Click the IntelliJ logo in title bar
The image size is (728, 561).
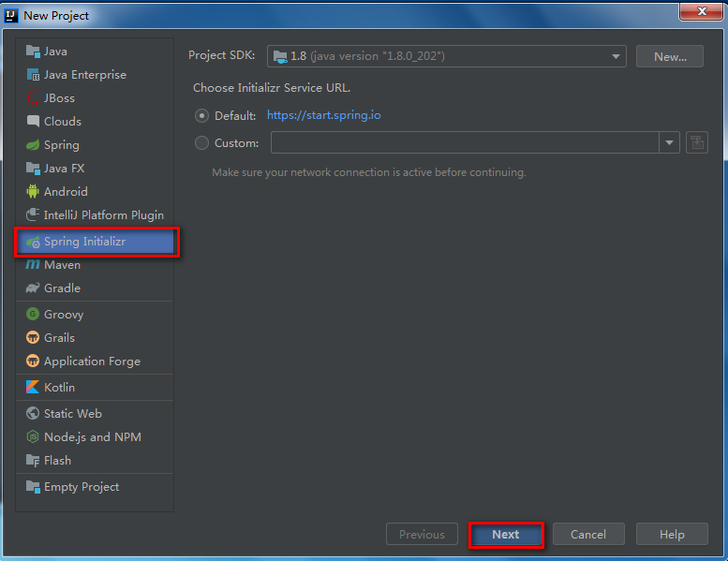tap(11, 16)
